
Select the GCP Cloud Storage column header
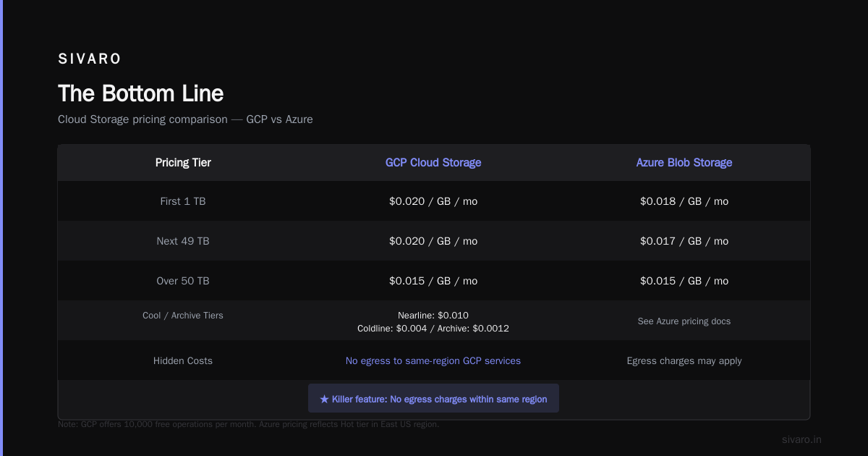click(x=433, y=163)
